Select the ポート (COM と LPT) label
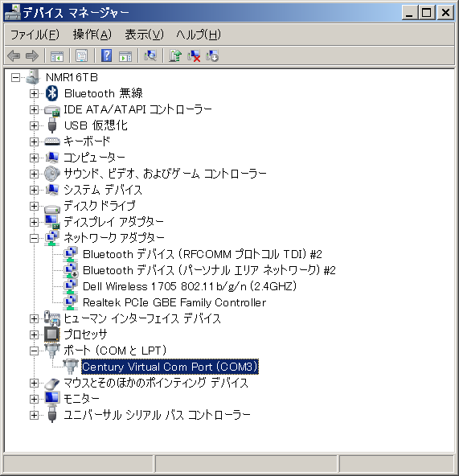This screenshot has height=476, width=459. 115,351
